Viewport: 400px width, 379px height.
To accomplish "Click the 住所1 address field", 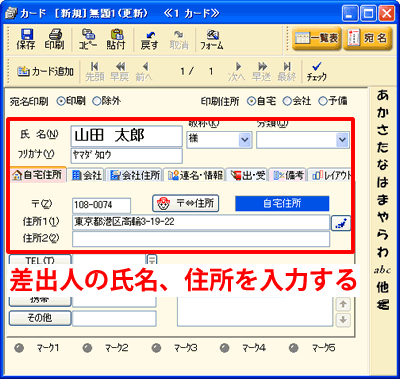I will pos(201,222).
